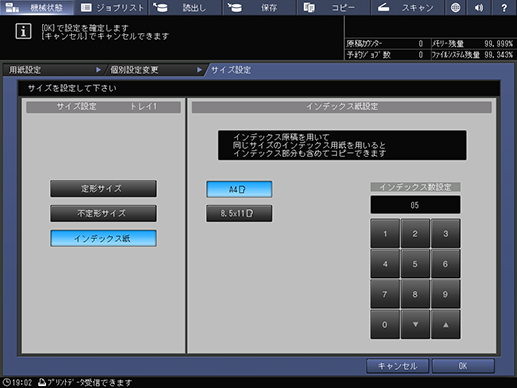Viewport: 517px width, 388px height.
Task: Tap keypad digit 4
Action: click(x=385, y=264)
